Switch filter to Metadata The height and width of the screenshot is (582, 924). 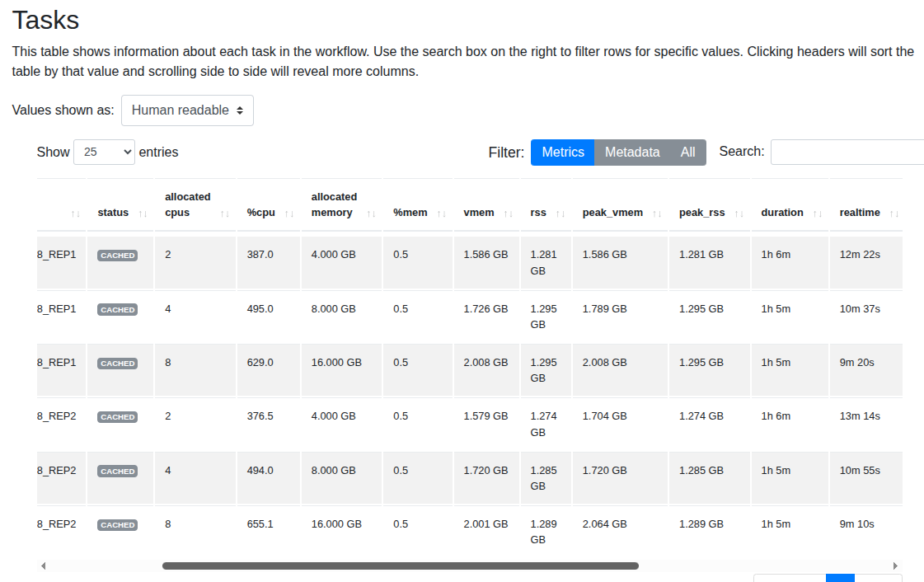click(x=632, y=153)
